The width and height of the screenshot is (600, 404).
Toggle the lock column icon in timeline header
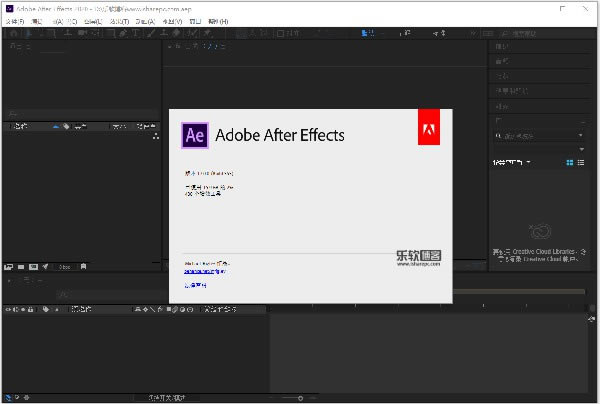tap(29, 309)
